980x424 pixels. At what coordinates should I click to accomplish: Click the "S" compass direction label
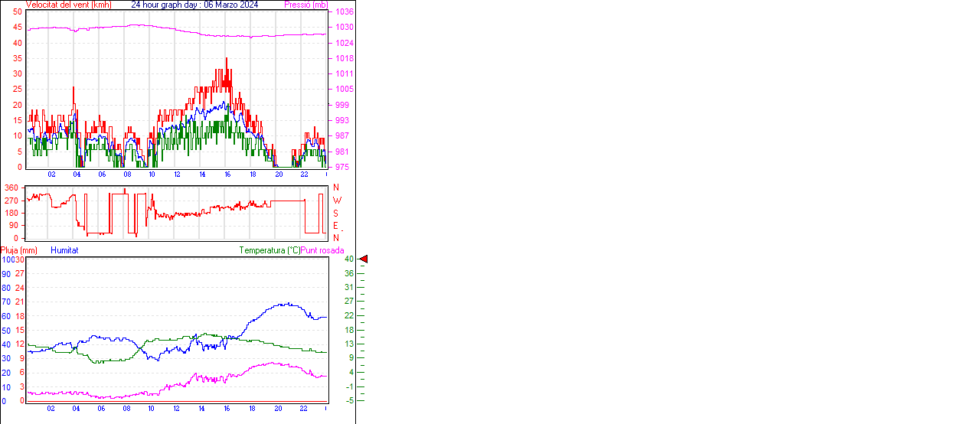[x=335, y=213]
